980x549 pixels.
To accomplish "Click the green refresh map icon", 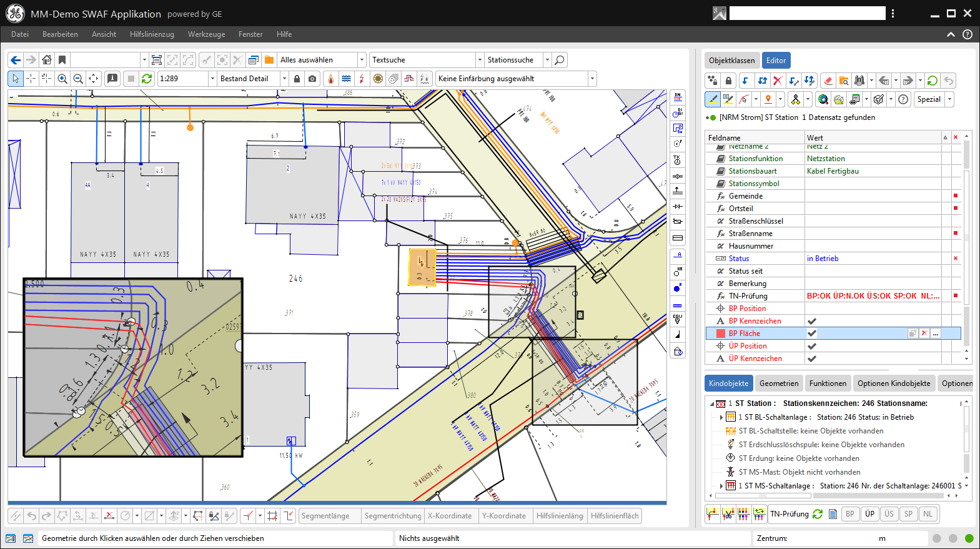I will point(147,79).
